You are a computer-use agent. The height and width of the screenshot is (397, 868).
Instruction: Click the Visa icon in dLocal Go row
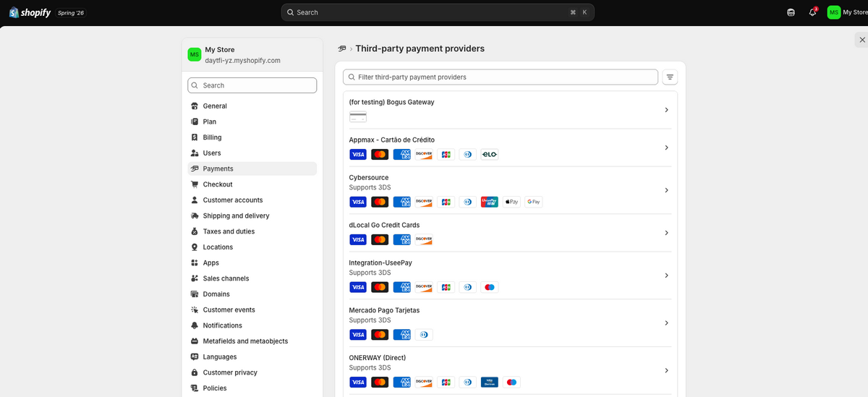(x=358, y=240)
